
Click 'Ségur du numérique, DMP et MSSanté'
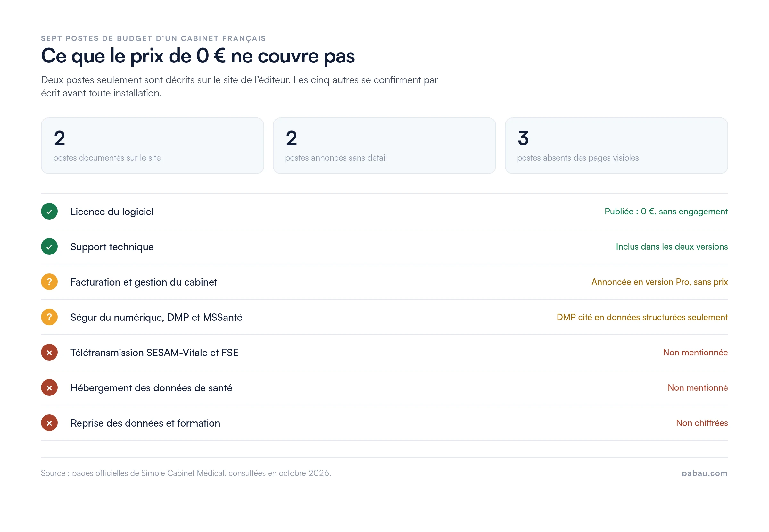point(156,317)
